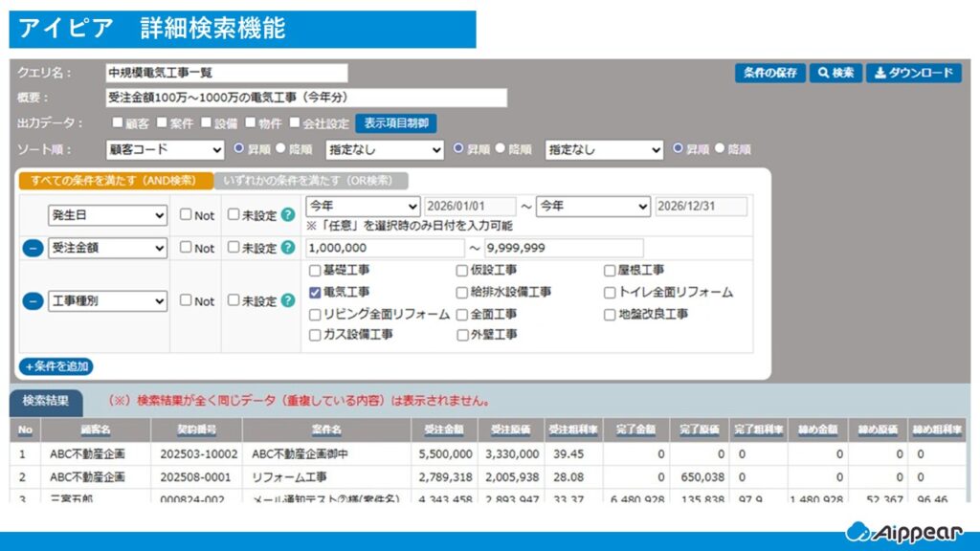Click the クエリ名 input field
Viewport: 980px width, 551px height.
tap(226, 74)
